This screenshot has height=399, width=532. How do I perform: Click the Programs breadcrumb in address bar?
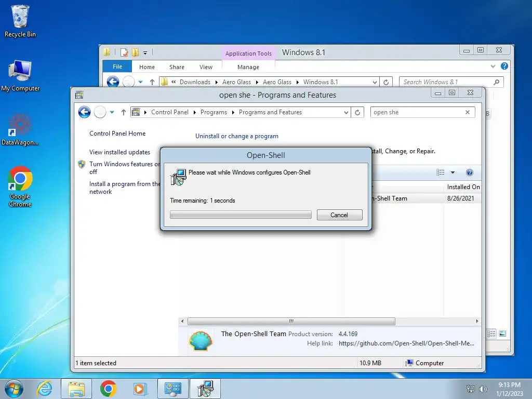pos(214,112)
